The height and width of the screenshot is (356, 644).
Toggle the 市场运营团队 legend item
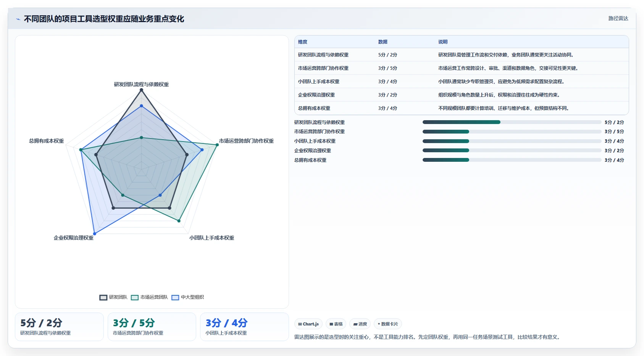(149, 297)
